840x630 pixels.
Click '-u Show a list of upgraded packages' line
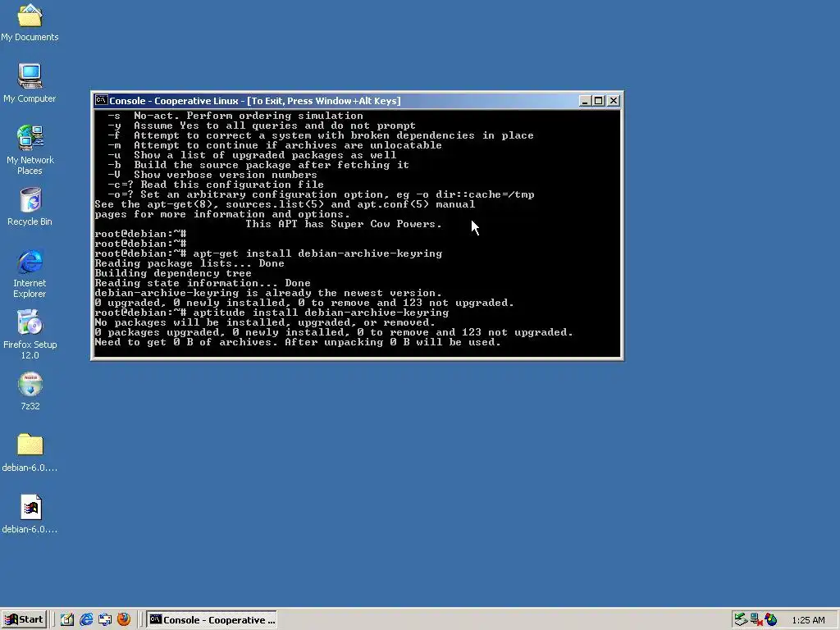point(252,155)
